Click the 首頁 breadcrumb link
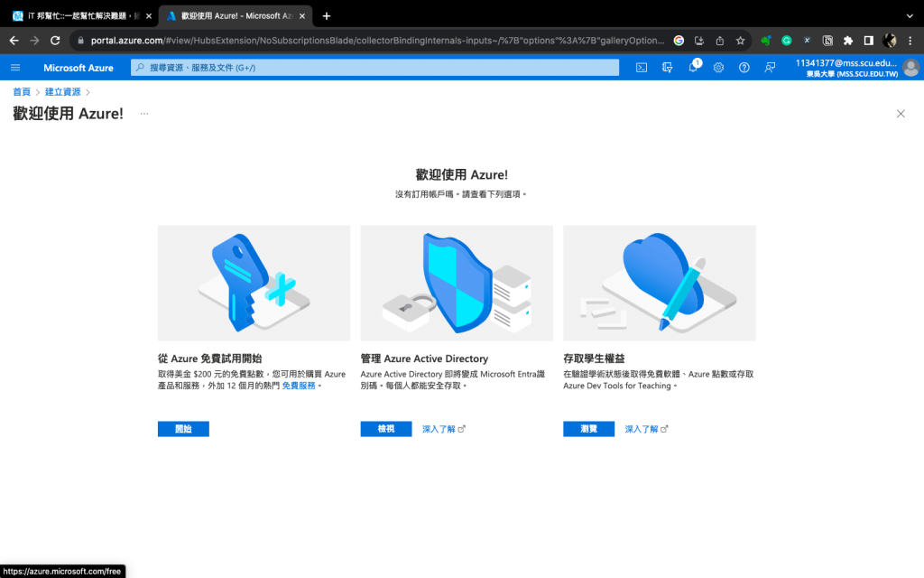The height and width of the screenshot is (578, 924). click(22, 92)
